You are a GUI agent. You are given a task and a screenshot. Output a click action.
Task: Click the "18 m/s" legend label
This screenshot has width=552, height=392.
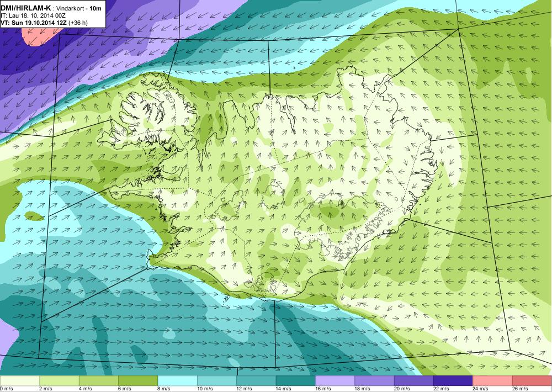[363, 389]
